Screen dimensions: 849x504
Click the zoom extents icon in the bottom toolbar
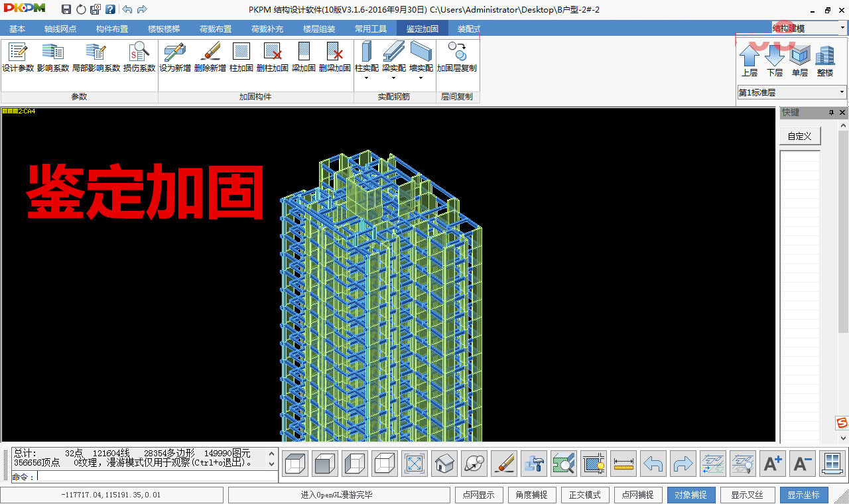tap(415, 464)
